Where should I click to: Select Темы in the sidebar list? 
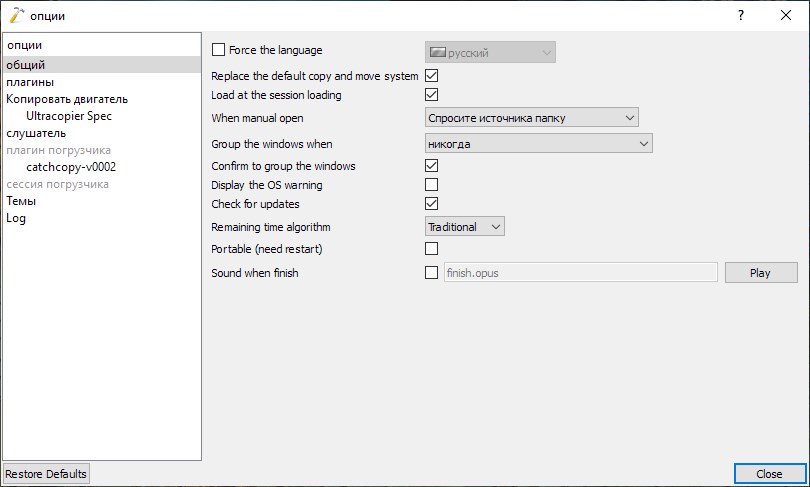tap(21, 201)
